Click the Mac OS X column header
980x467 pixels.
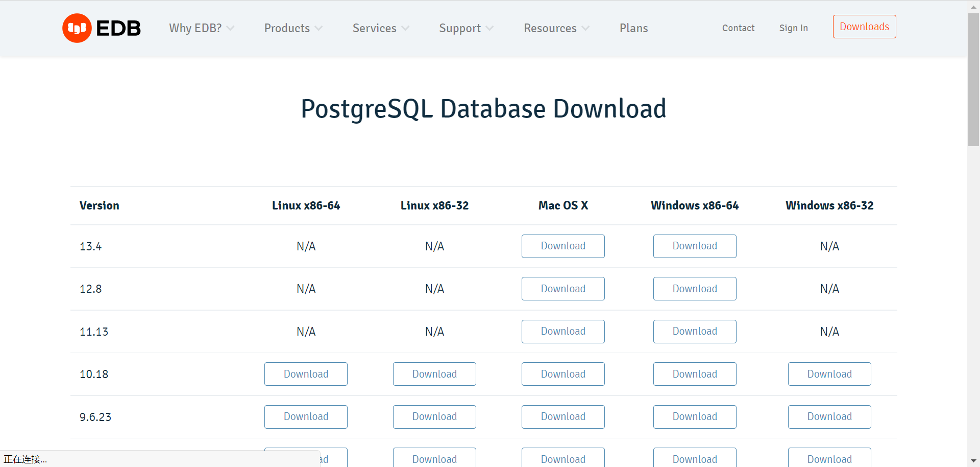pos(563,205)
